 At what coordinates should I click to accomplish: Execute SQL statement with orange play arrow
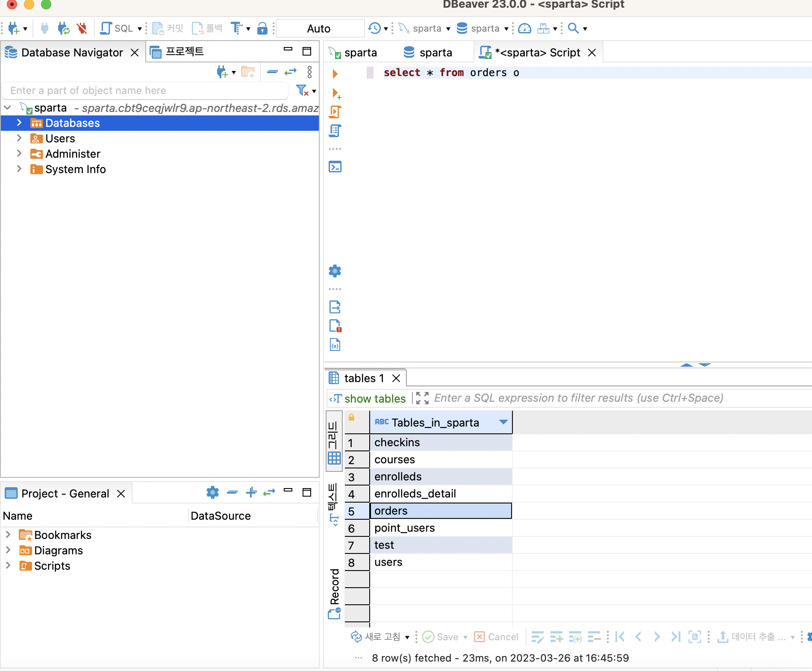(x=335, y=74)
